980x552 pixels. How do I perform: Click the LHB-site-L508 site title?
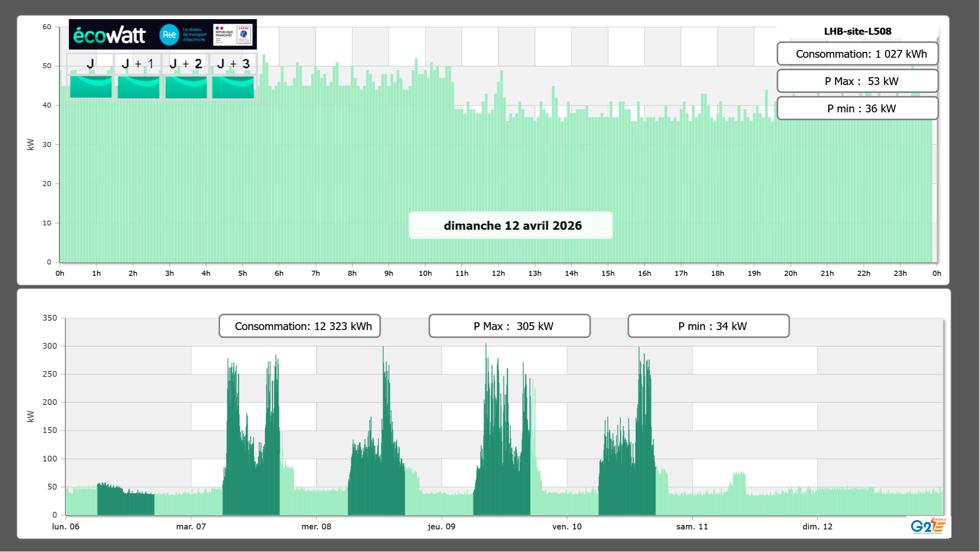(857, 31)
